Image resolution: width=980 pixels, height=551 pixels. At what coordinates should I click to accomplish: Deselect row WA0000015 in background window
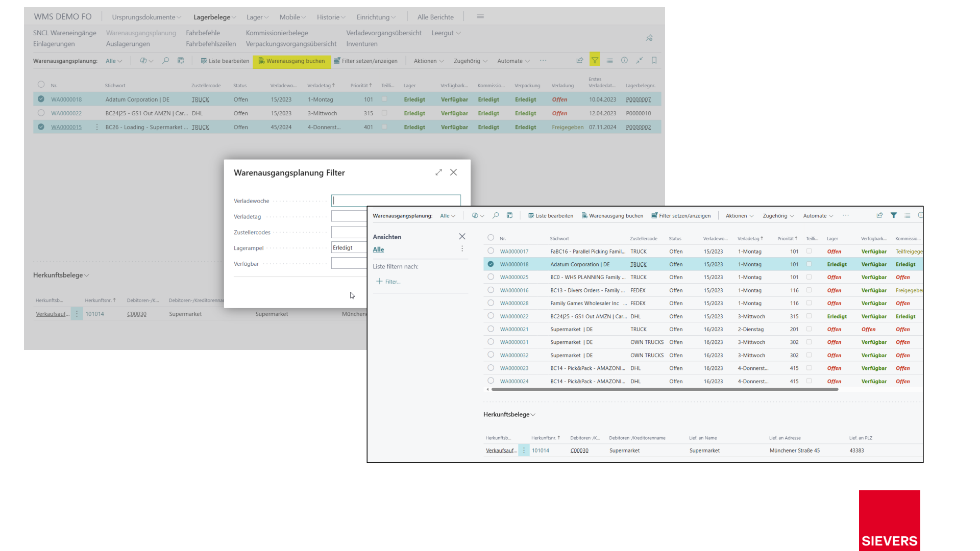click(x=41, y=127)
